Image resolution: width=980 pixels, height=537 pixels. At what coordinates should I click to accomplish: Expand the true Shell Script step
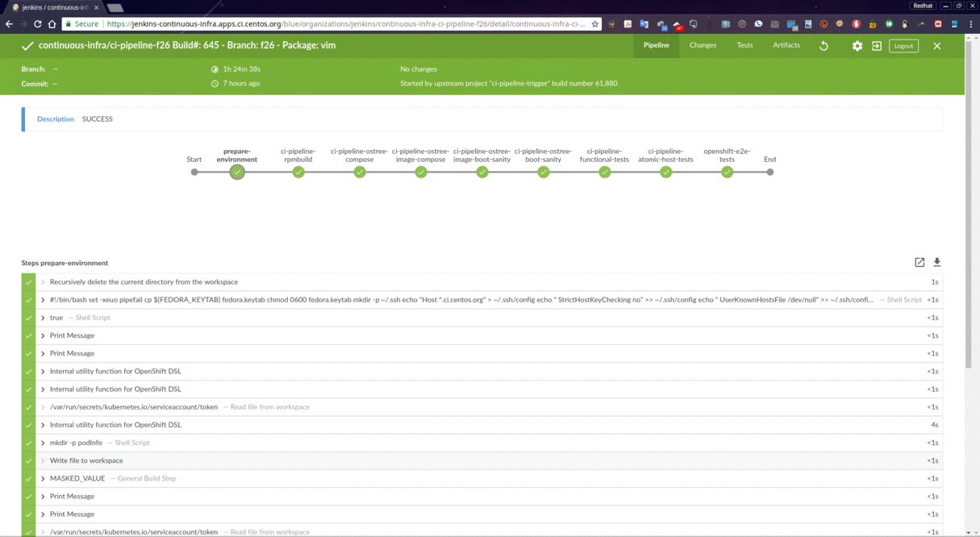pyautogui.click(x=482, y=318)
